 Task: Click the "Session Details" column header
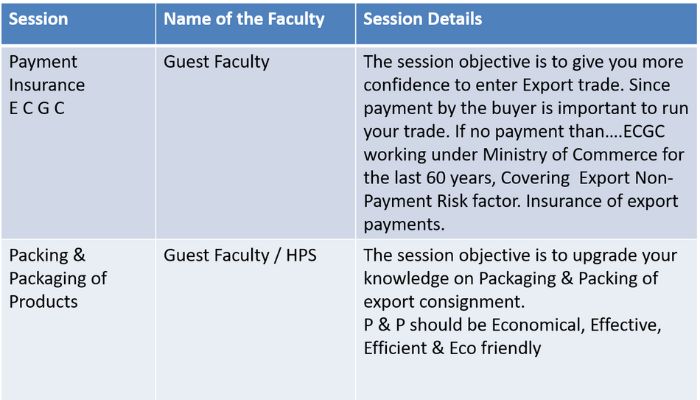(x=422, y=20)
